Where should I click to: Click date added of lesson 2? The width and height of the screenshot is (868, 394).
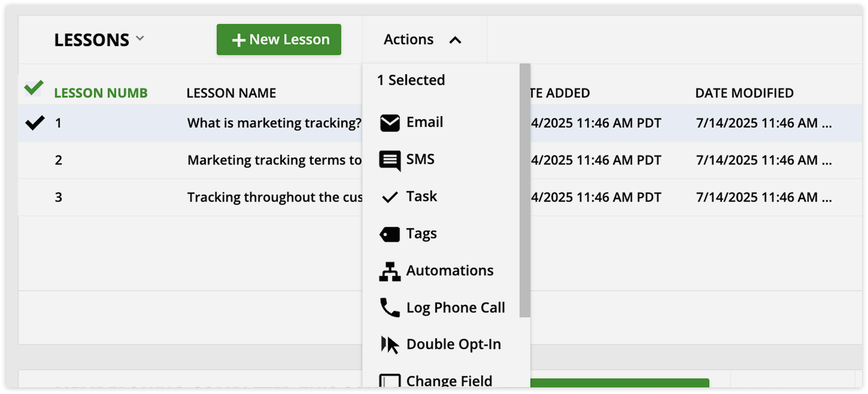596,160
